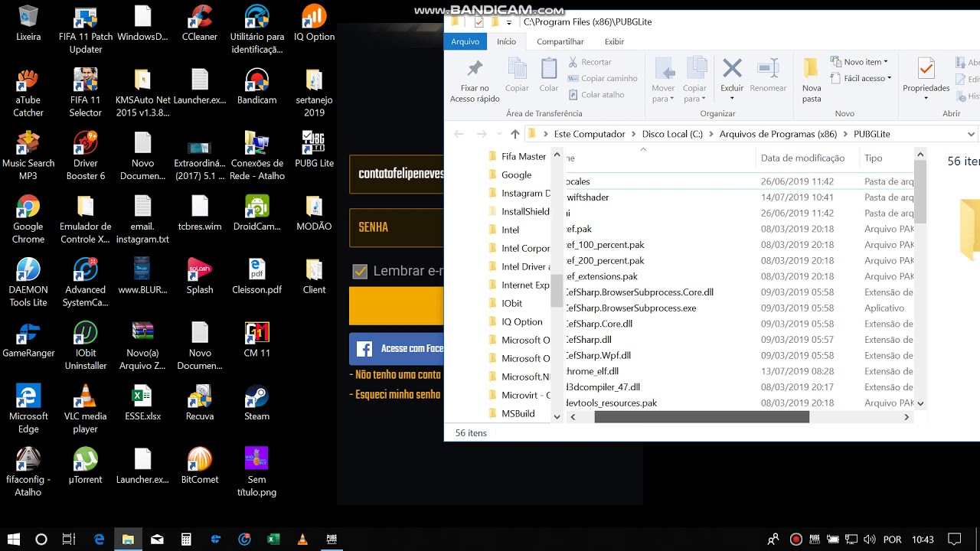
Task: Expand the Copiar para dropdown
Action: pos(694,93)
